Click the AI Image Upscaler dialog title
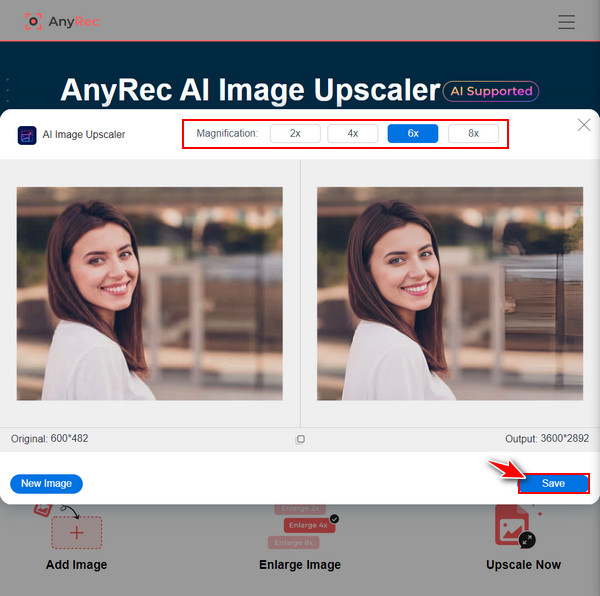This screenshot has width=600, height=596. click(84, 135)
